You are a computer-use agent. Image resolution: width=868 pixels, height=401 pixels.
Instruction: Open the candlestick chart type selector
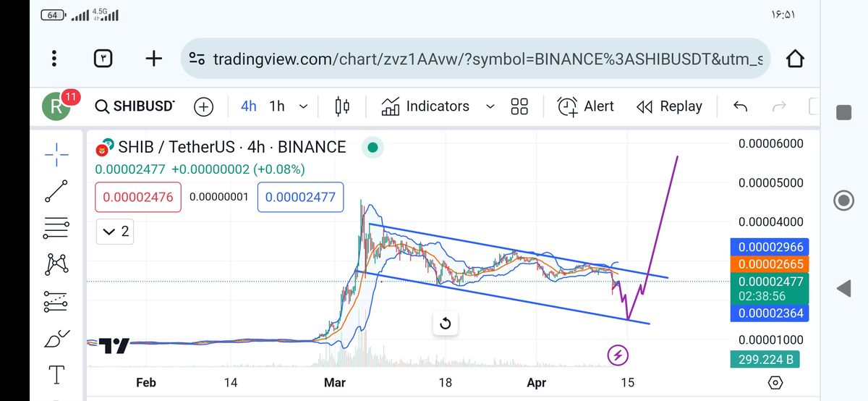click(342, 106)
